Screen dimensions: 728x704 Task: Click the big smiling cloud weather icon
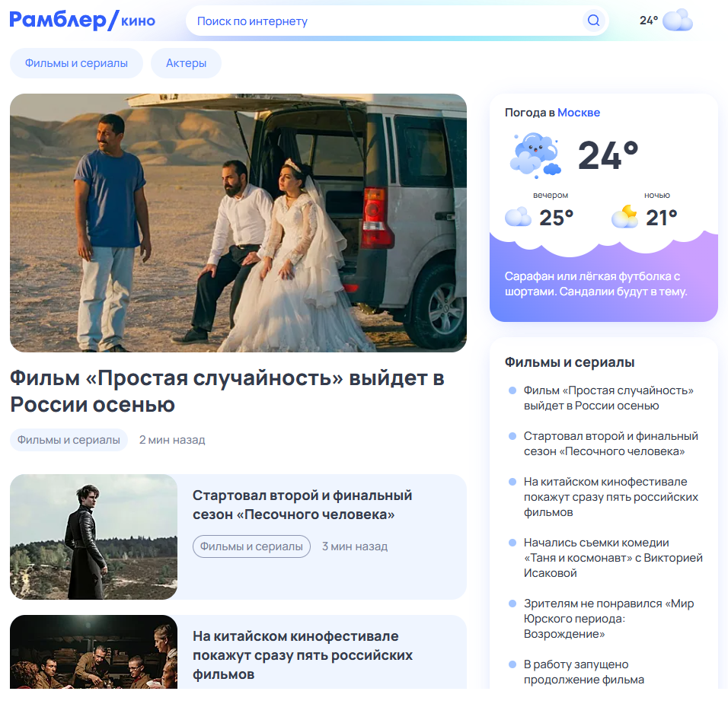pyautogui.click(x=535, y=156)
